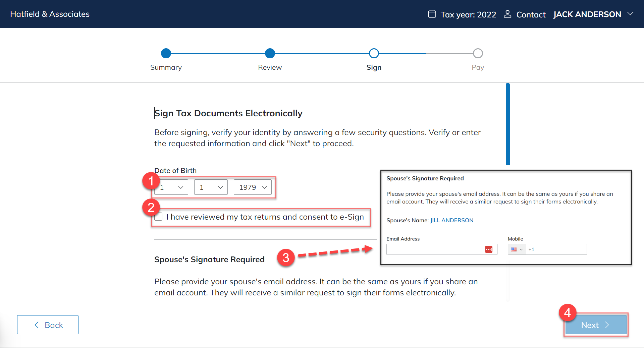Click the blue vertical scrollbar
Viewport: 644px width, 348px height.
(x=508, y=124)
